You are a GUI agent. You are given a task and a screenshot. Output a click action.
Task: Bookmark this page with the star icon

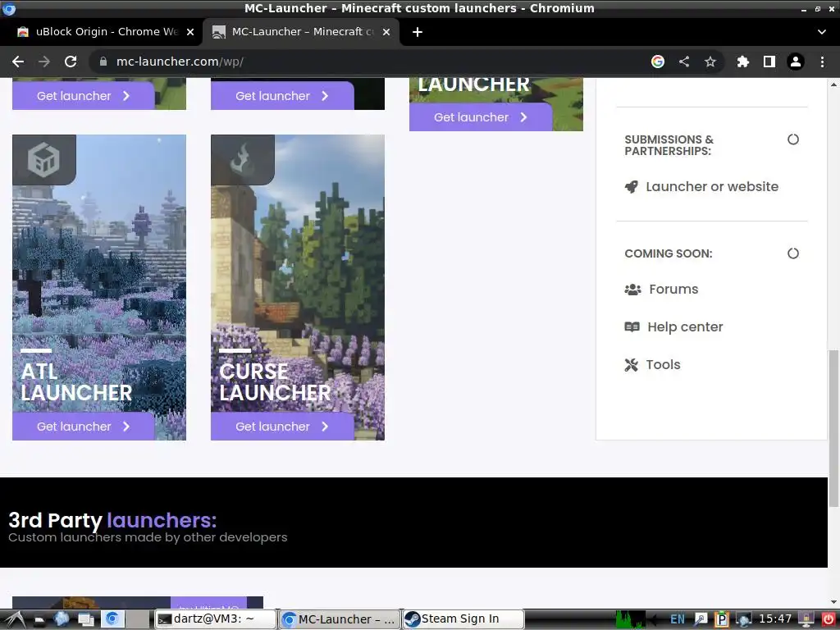(710, 62)
